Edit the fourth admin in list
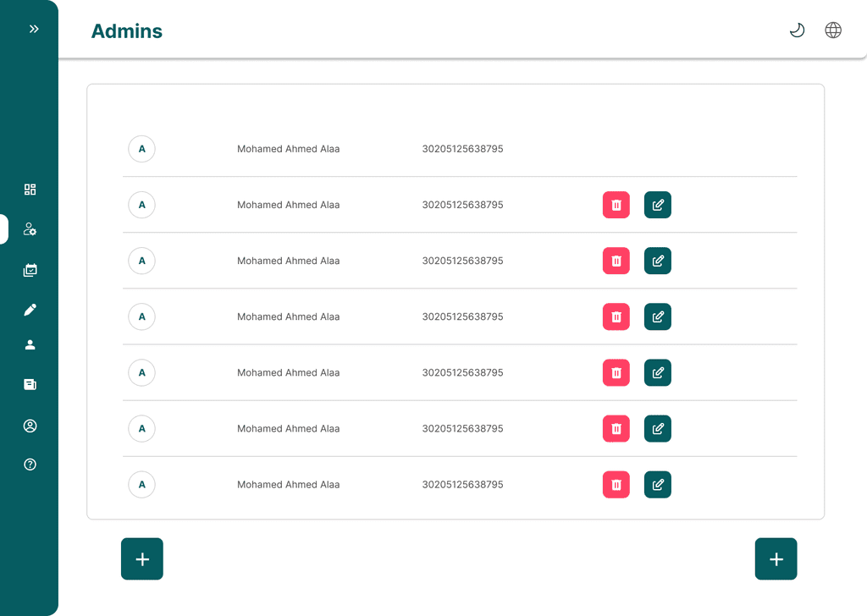Screen dimensions: 867x616 [x=658, y=316]
